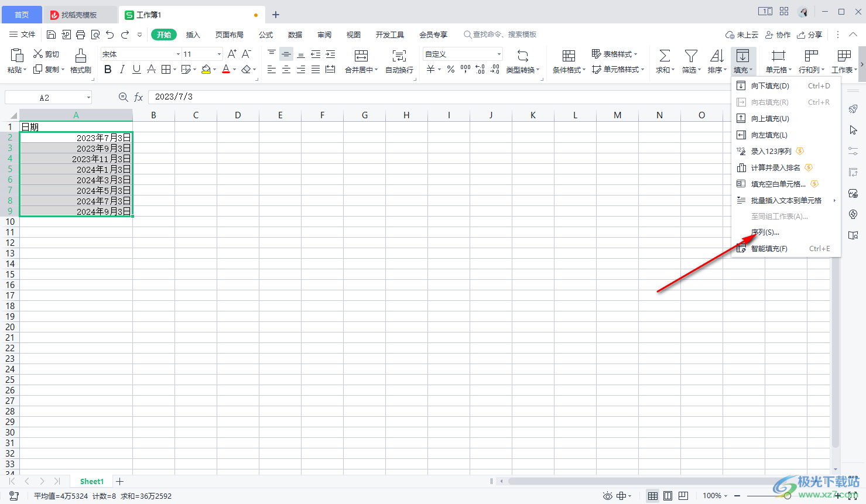866x504 pixels.
Task: Click the Merge and Center icon
Action: [x=361, y=56]
